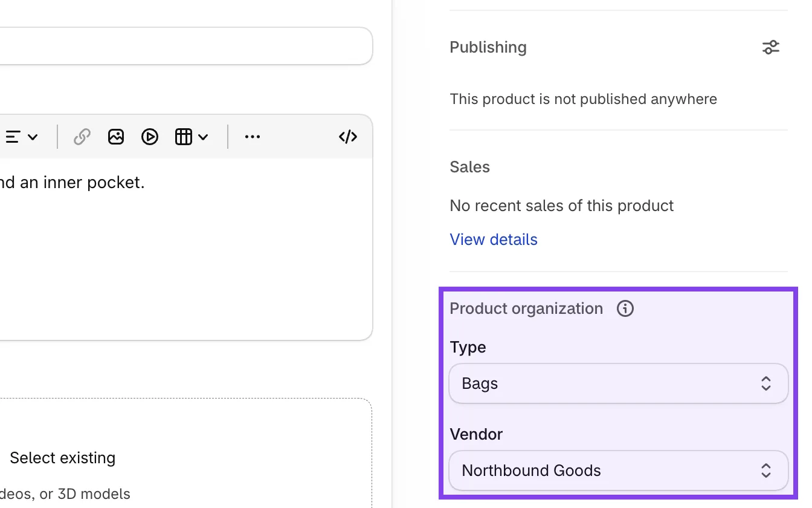Show Product organization info tooltip icon

[625, 308]
